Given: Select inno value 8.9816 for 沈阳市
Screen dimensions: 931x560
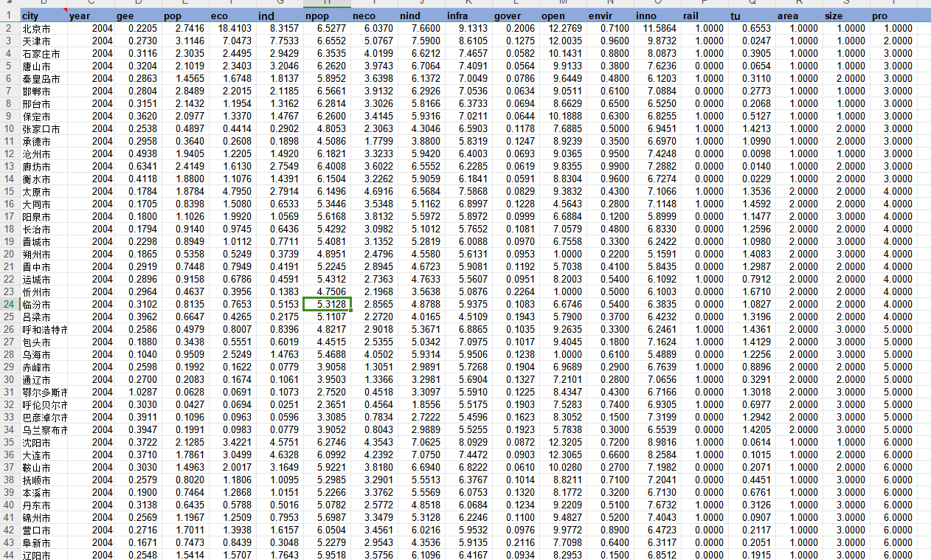Looking at the screenshot, I should pyautogui.click(x=657, y=442).
